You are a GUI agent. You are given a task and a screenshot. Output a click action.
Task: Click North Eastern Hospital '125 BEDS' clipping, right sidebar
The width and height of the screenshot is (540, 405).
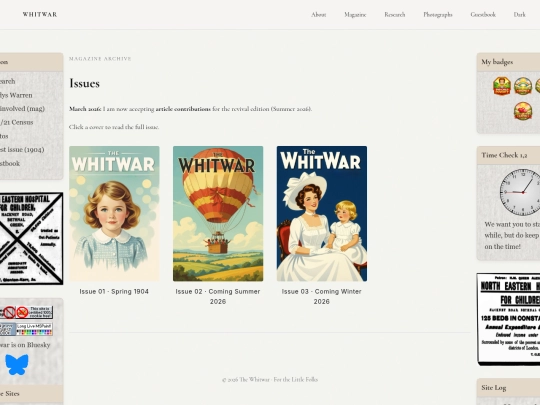[509, 319]
